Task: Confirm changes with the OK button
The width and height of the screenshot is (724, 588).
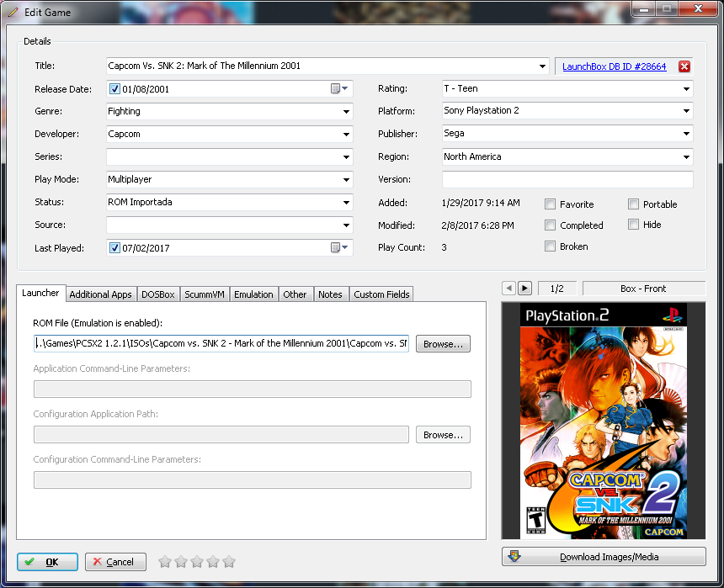Action: (x=47, y=562)
